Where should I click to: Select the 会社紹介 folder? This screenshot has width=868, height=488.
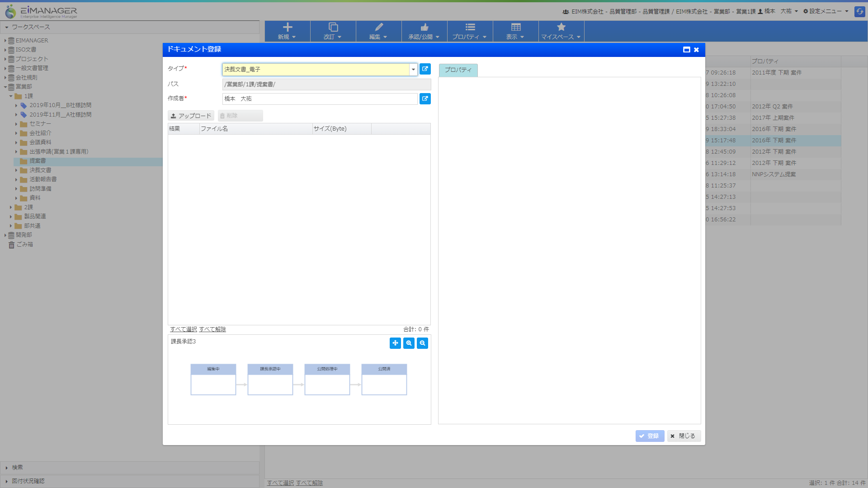(40, 133)
